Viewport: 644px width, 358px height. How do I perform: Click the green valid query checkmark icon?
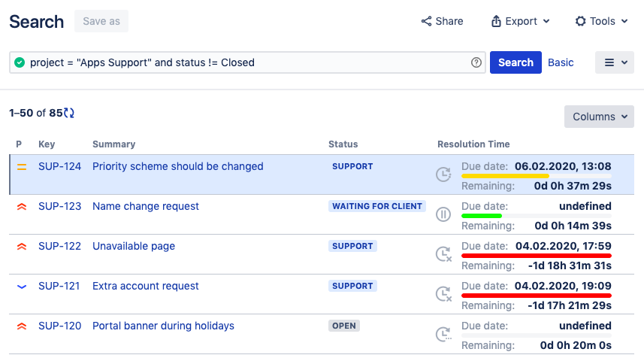pyautogui.click(x=20, y=62)
